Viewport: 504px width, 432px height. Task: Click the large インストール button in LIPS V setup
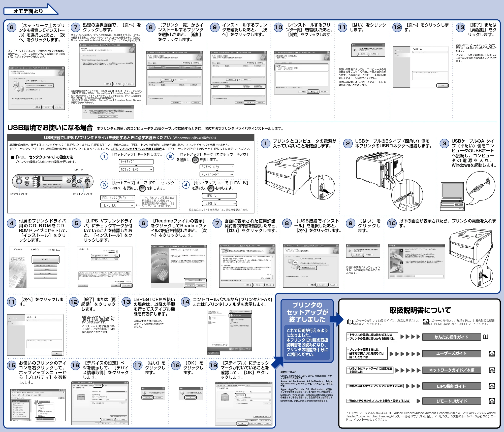coord(45,259)
